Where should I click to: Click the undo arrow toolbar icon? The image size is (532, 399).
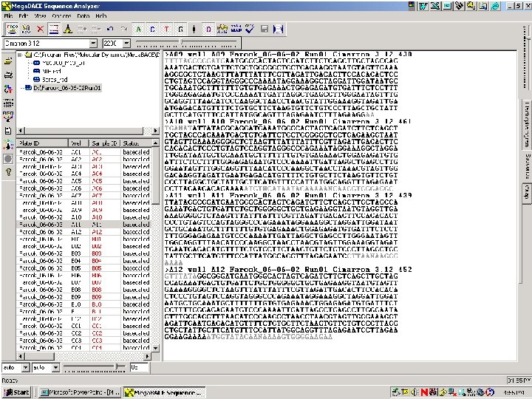(x=110, y=29)
